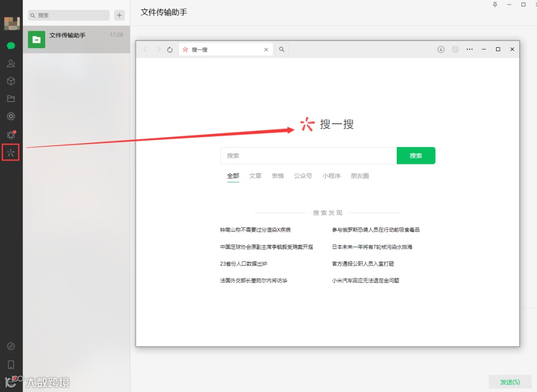Select the 朋友圈 filter tab

[359, 176]
